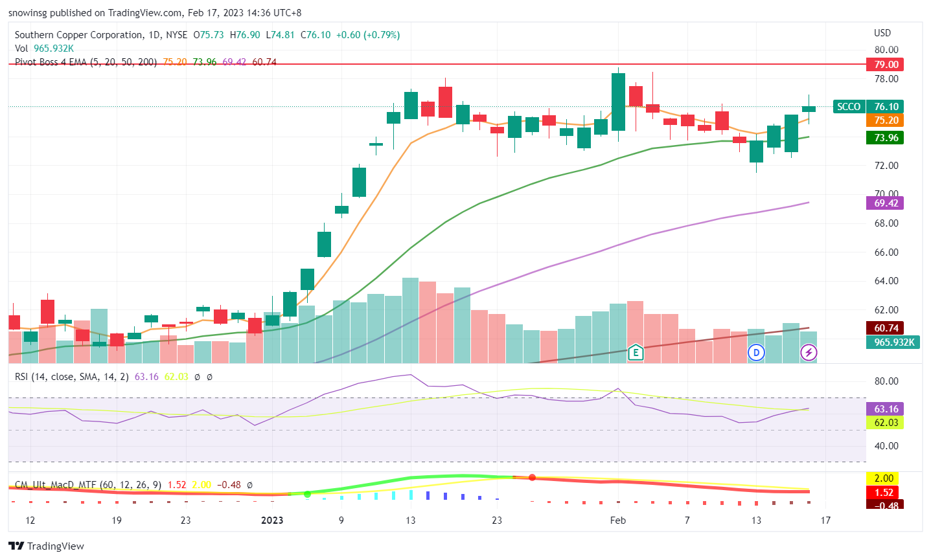The width and height of the screenshot is (931, 560).
Task: Click the 1D, NYSE interval text
Action: (x=168, y=35)
